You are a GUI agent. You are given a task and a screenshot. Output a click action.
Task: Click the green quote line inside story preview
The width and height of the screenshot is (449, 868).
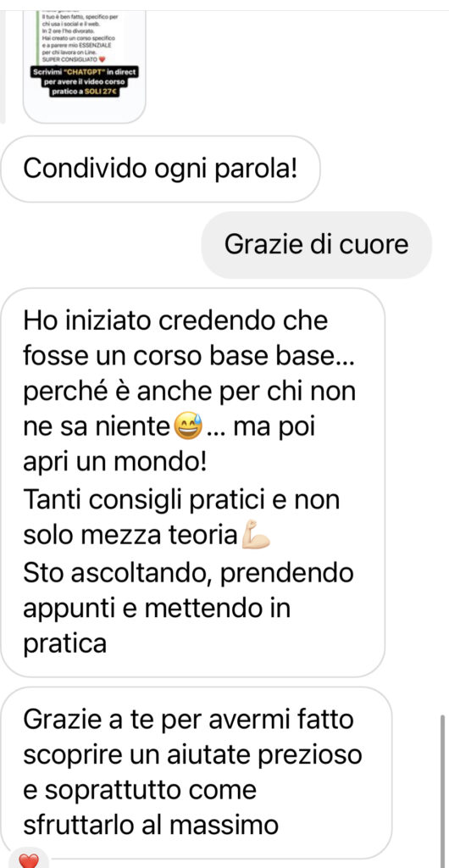36,36
